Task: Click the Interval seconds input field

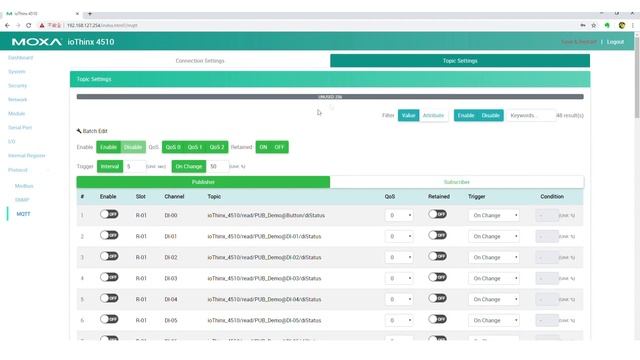Action: (x=134, y=167)
